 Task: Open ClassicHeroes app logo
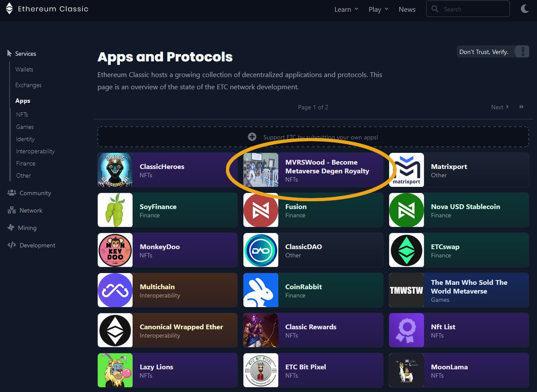click(115, 170)
